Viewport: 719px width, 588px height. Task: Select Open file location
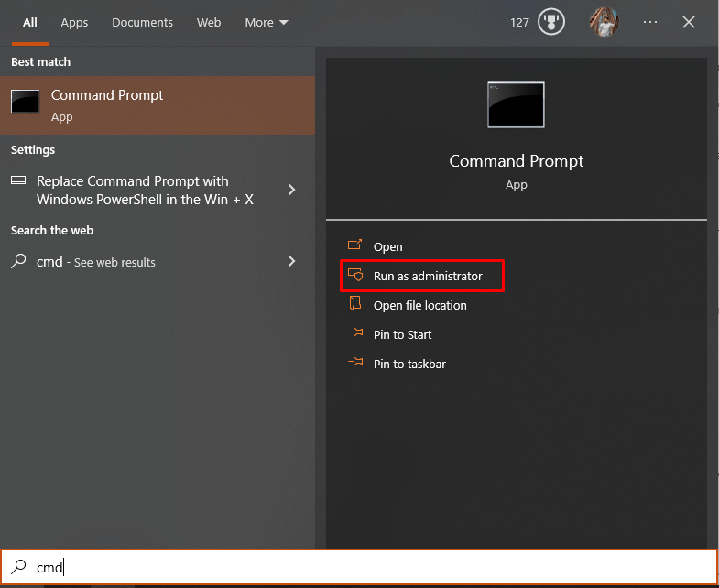tap(419, 306)
